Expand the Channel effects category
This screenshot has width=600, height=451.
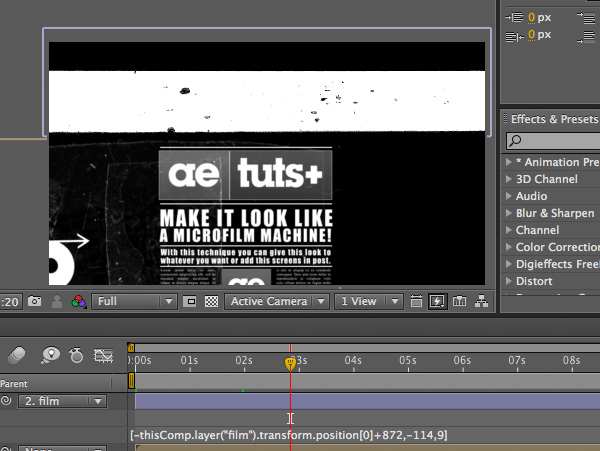(x=509, y=230)
